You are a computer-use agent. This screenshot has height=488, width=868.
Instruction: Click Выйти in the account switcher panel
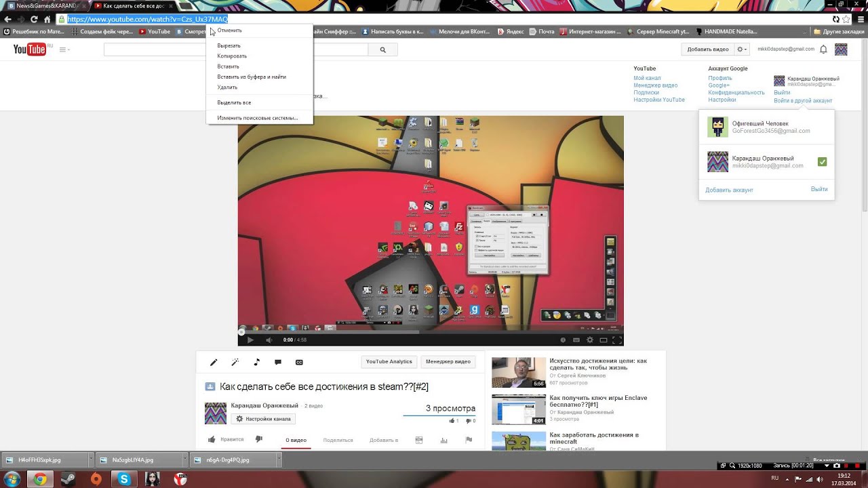tap(819, 189)
